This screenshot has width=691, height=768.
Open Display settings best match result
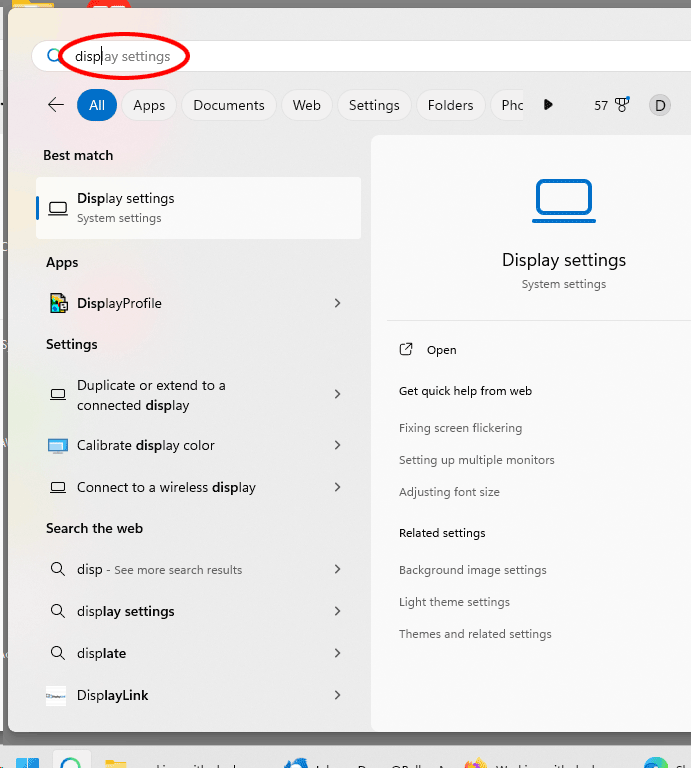pyautogui.click(x=198, y=208)
